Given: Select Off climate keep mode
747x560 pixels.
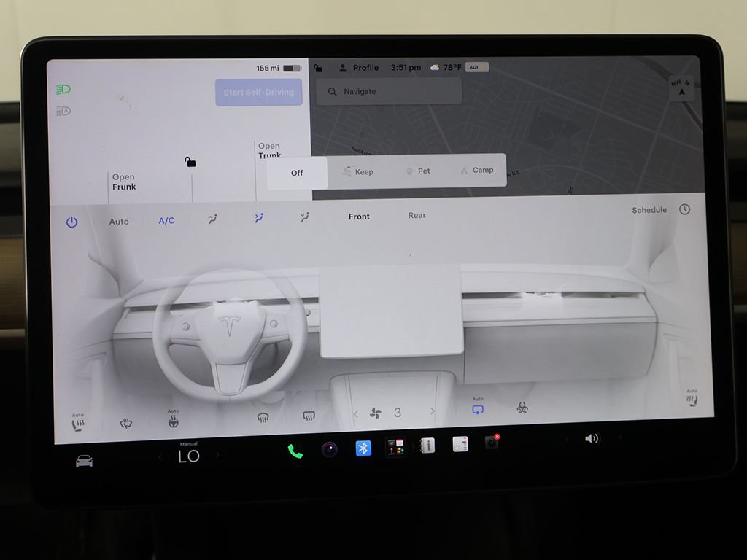Looking at the screenshot, I should (x=297, y=173).
